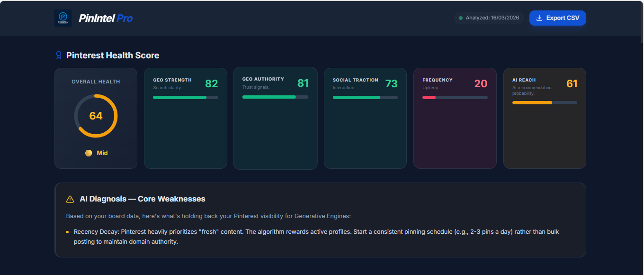The width and height of the screenshot is (644, 275).
Task: Click the Social Traction progress bar
Action: pos(365,97)
